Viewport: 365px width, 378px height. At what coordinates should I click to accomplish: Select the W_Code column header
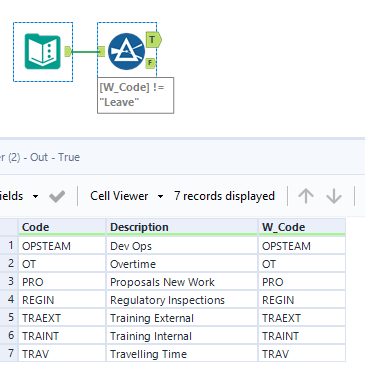click(302, 227)
